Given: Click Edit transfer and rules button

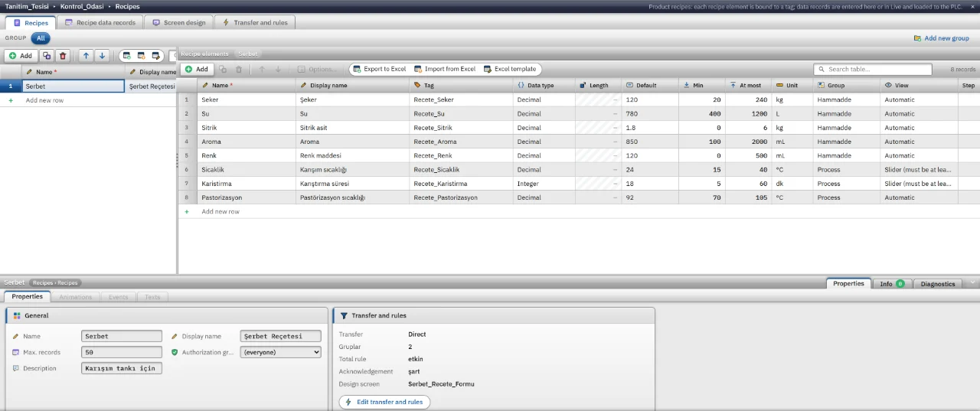Looking at the screenshot, I should point(384,402).
